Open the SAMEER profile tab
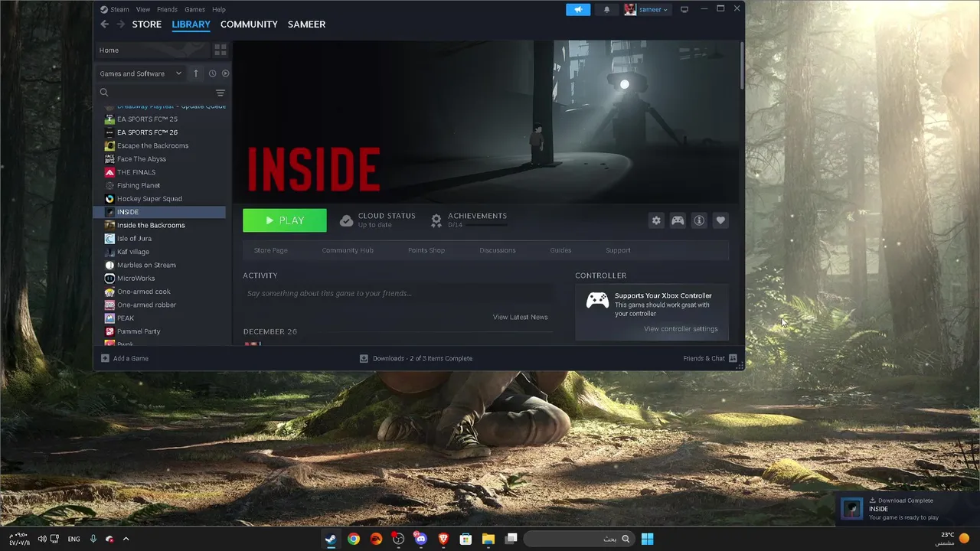The height and width of the screenshot is (551, 980). [306, 24]
